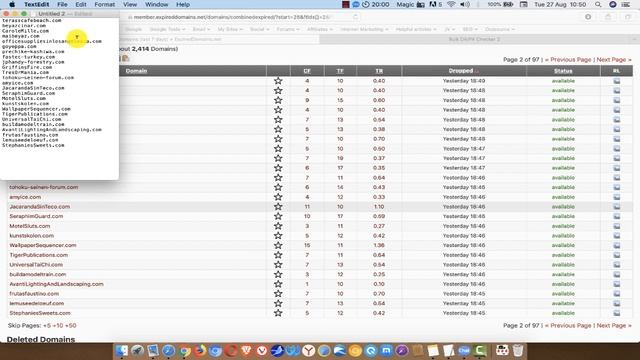Star the TigerPublications.com row

pos(278,255)
